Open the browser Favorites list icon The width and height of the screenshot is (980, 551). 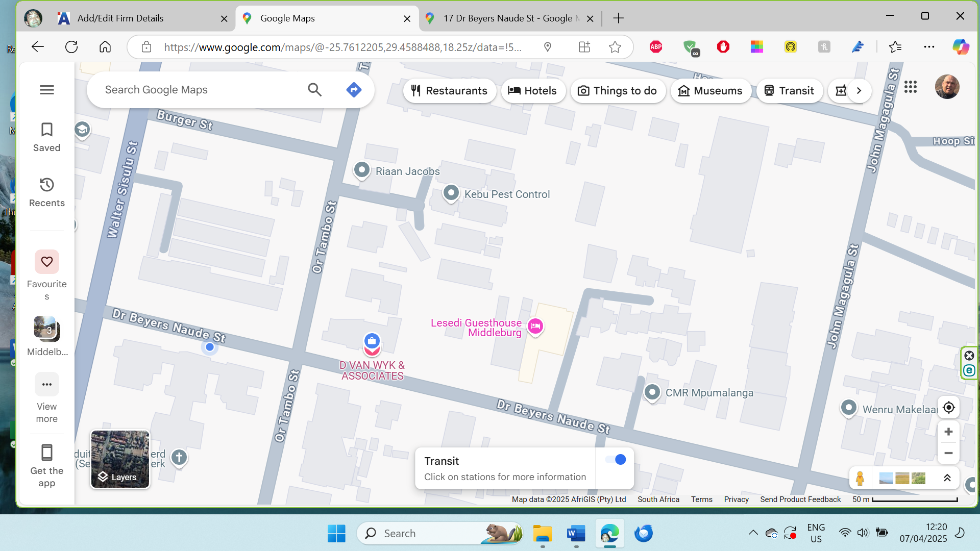[x=895, y=47]
